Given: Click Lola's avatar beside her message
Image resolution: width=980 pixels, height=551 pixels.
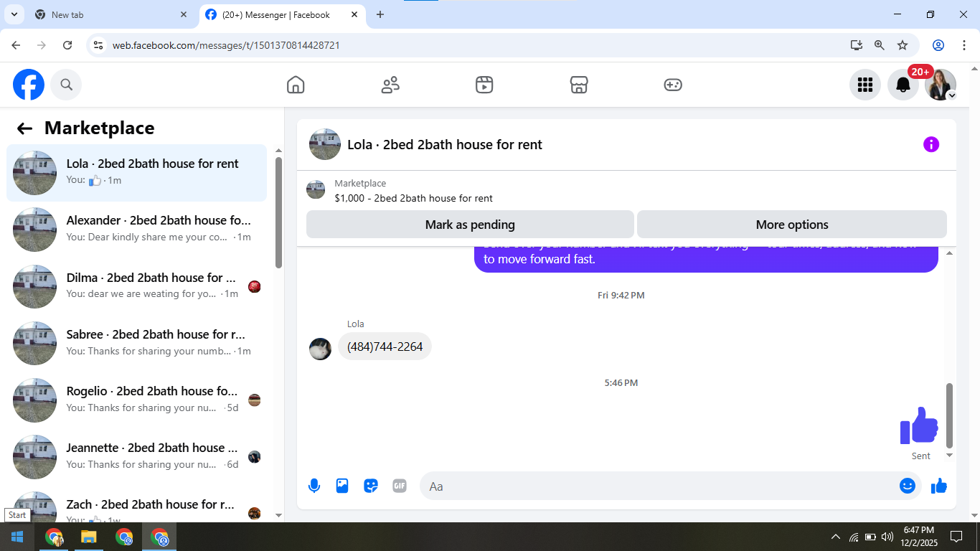Looking at the screenshot, I should coord(320,349).
